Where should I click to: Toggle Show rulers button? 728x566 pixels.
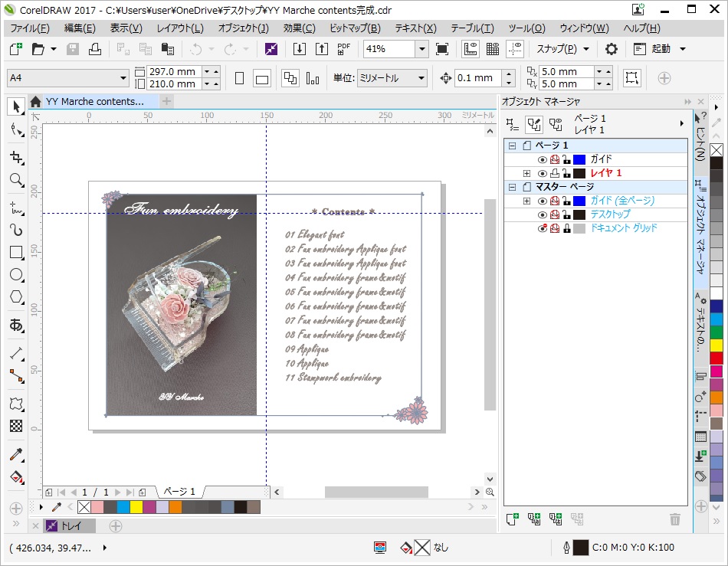[471, 49]
